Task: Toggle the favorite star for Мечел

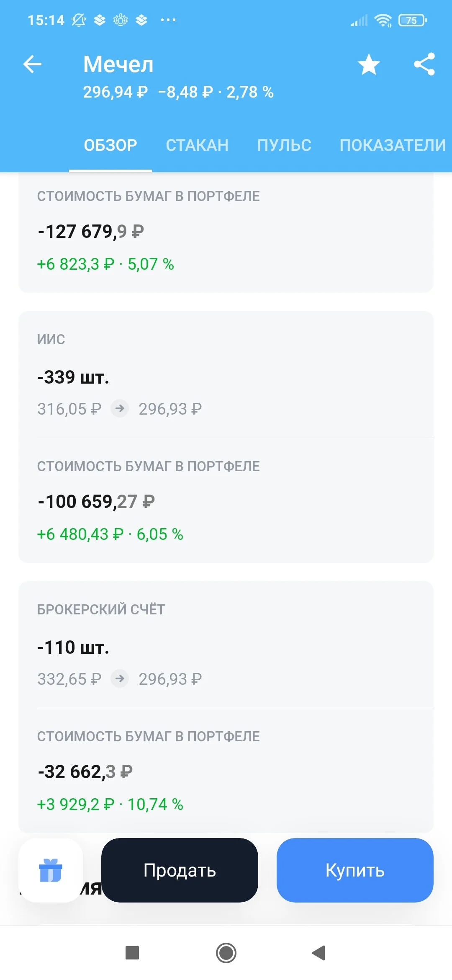Action: click(x=369, y=64)
